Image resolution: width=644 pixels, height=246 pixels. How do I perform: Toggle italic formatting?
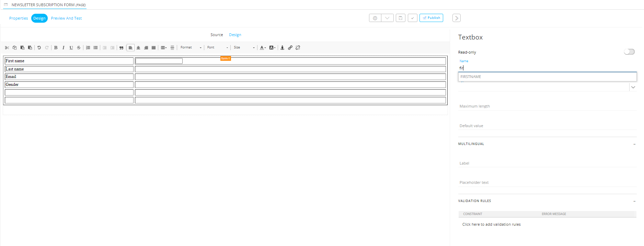click(x=64, y=48)
